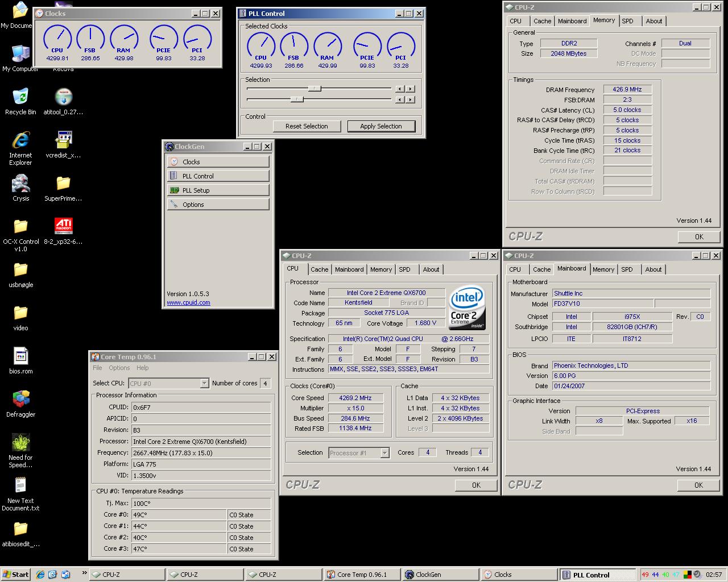Follow the www.cpuid.com link in ClockGen
Image resolution: width=728 pixels, height=582 pixels.
(188, 302)
